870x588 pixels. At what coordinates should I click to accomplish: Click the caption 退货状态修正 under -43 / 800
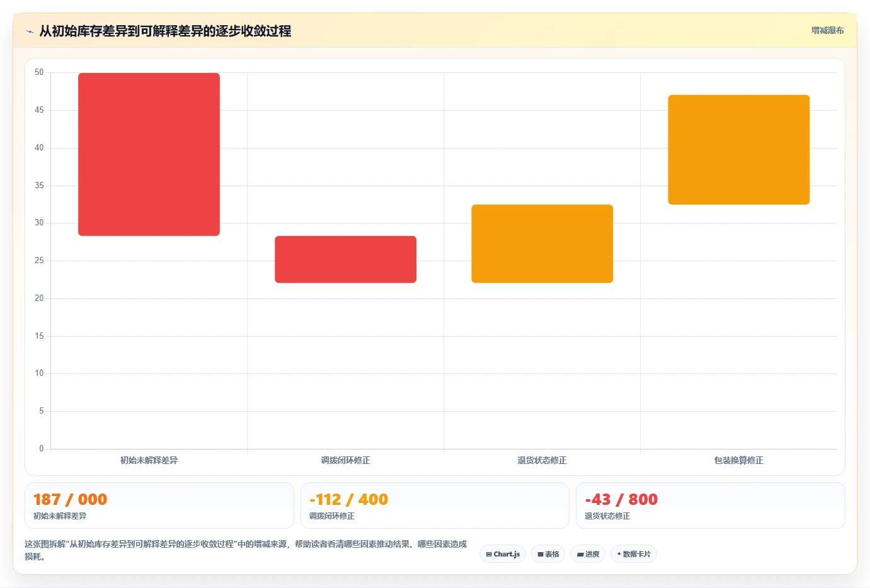(x=607, y=516)
